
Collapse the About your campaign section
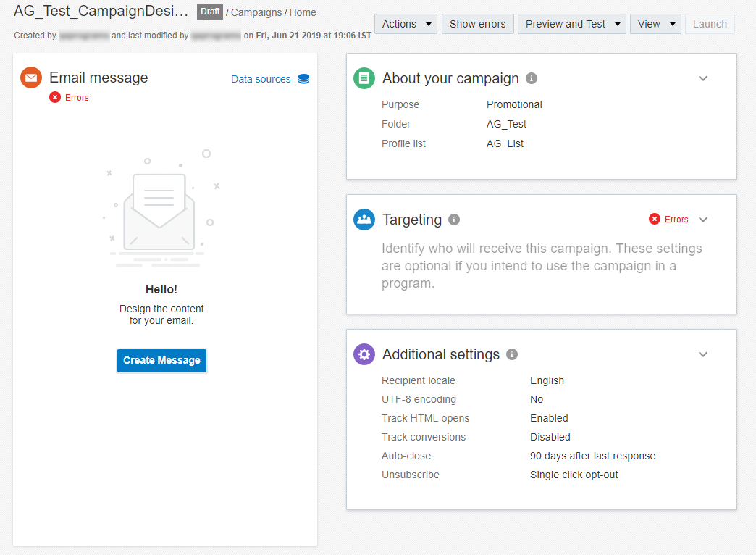703,78
